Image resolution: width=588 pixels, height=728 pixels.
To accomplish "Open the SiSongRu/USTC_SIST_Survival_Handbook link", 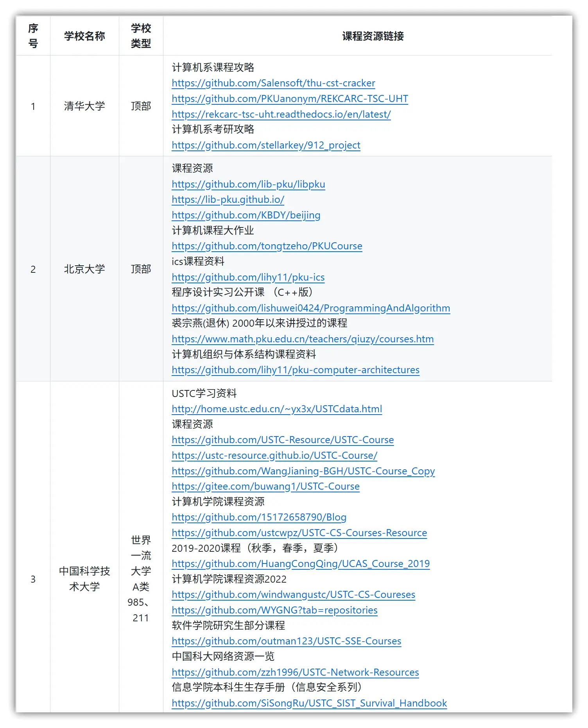I will pyautogui.click(x=309, y=703).
